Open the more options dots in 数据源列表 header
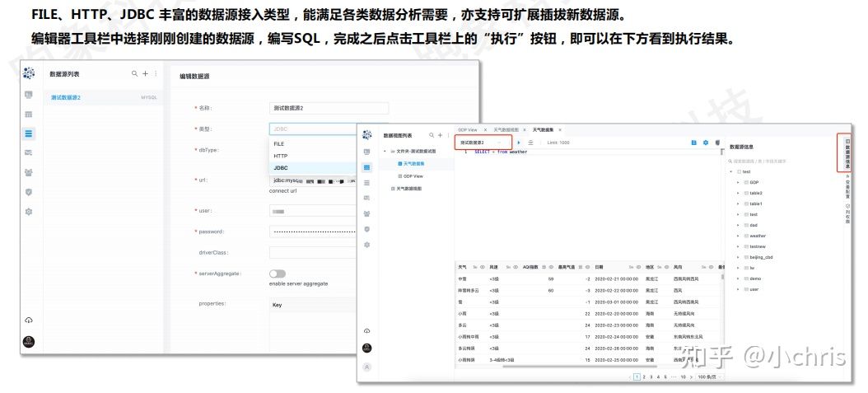The image size is (868, 393). tap(156, 73)
